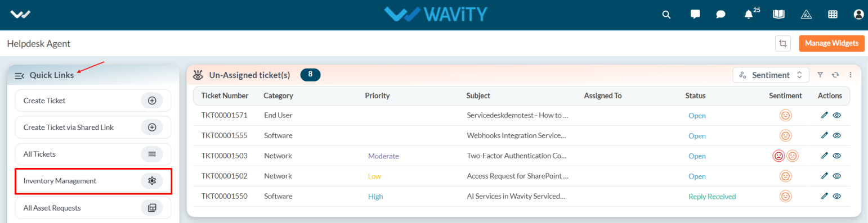
Task: Open the book knowledge base icon
Action: (778, 15)
